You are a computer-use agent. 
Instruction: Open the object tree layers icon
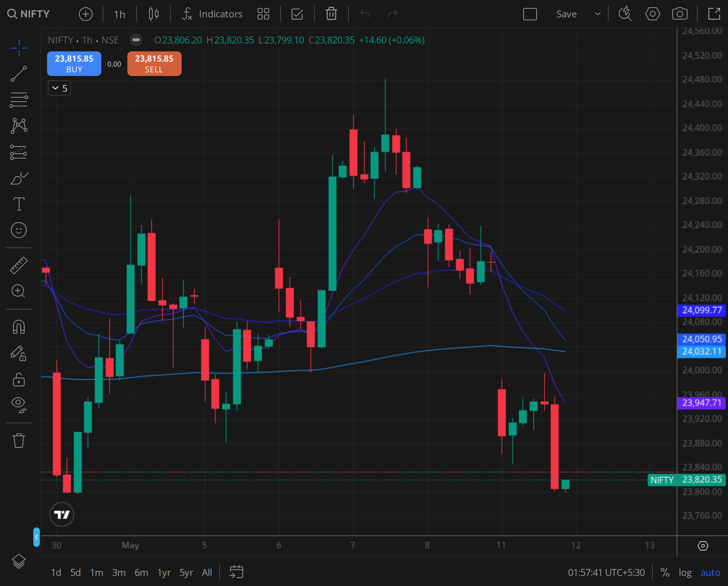19,561
